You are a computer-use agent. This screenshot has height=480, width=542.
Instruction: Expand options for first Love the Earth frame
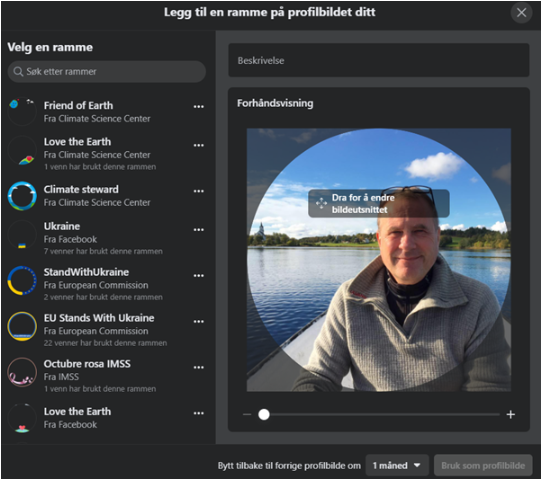click(198, 145)
